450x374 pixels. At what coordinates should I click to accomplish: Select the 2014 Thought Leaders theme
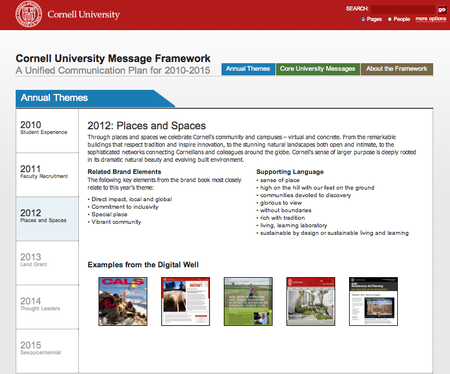click(47, 307)
